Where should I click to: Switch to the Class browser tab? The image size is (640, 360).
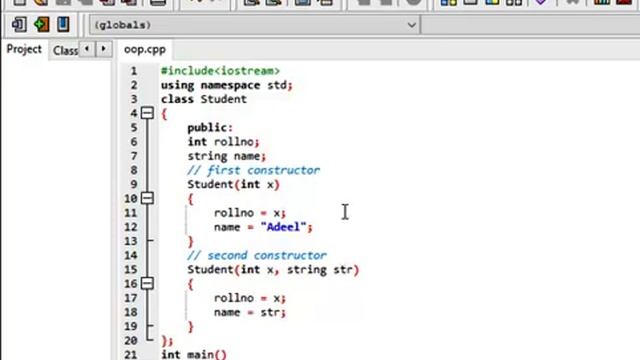click(65, 50)
